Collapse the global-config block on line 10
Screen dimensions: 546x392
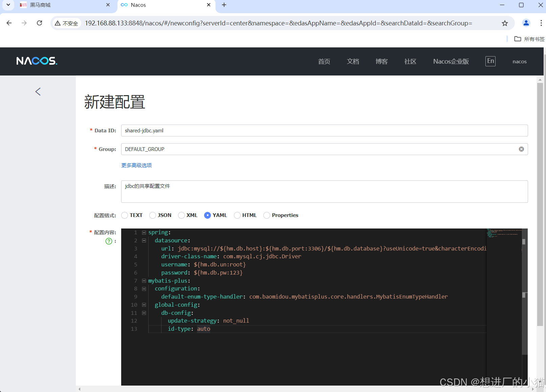pos(144,305)
